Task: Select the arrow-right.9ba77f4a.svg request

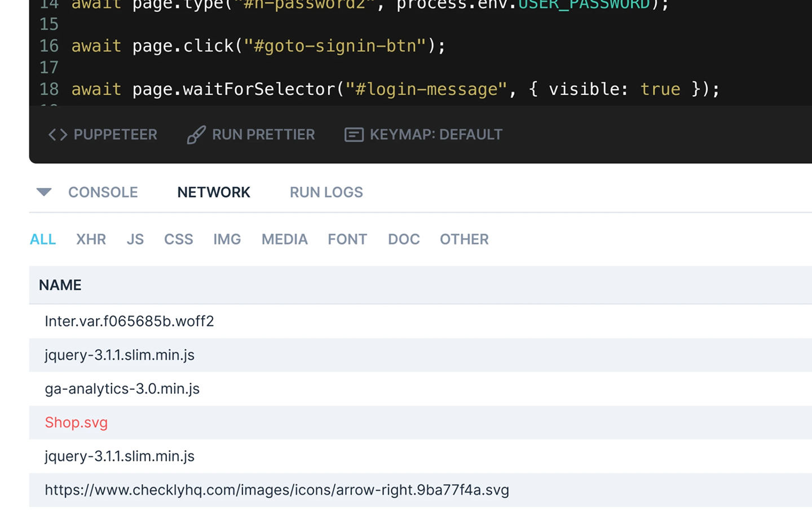Action: (x=421, y=490)
